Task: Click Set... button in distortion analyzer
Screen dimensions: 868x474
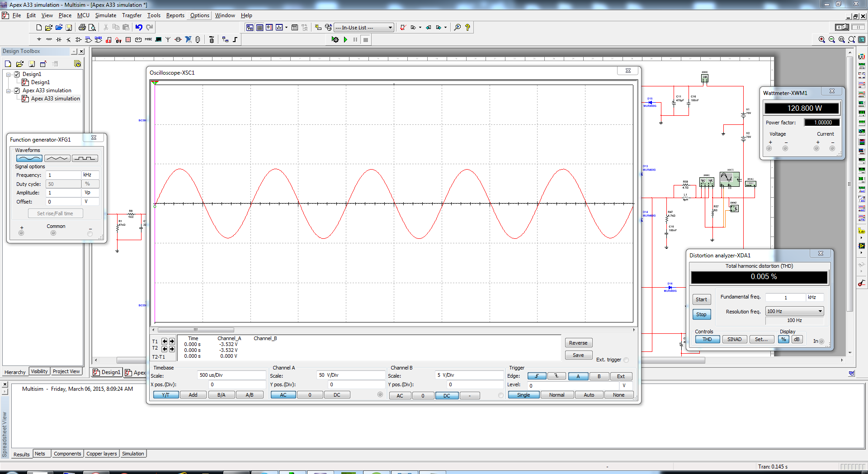Action: pos(761,339)
